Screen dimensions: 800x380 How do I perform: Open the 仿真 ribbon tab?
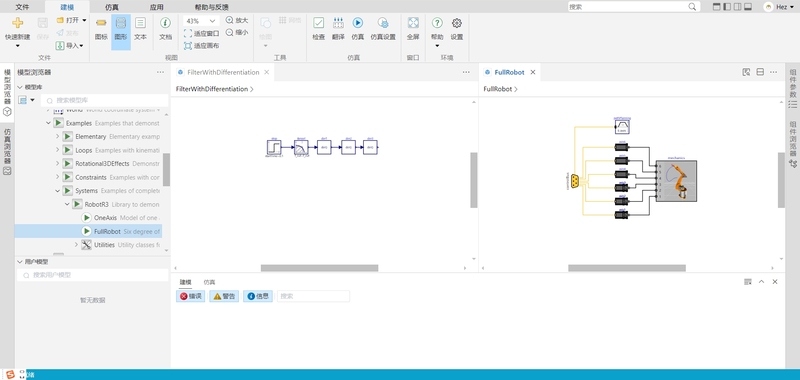[x=112, y=7]
